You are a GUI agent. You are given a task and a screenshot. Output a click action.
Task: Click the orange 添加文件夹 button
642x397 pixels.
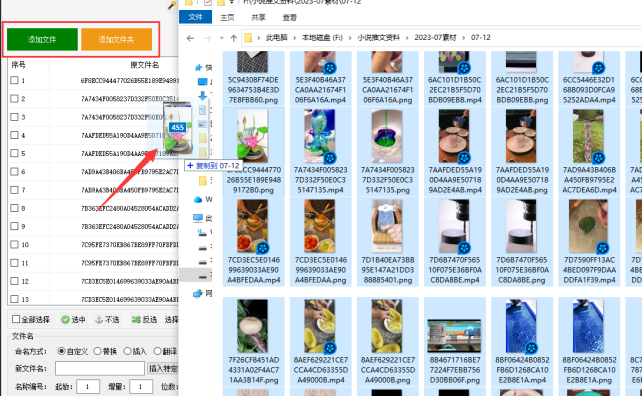click(x=117, y=39)
